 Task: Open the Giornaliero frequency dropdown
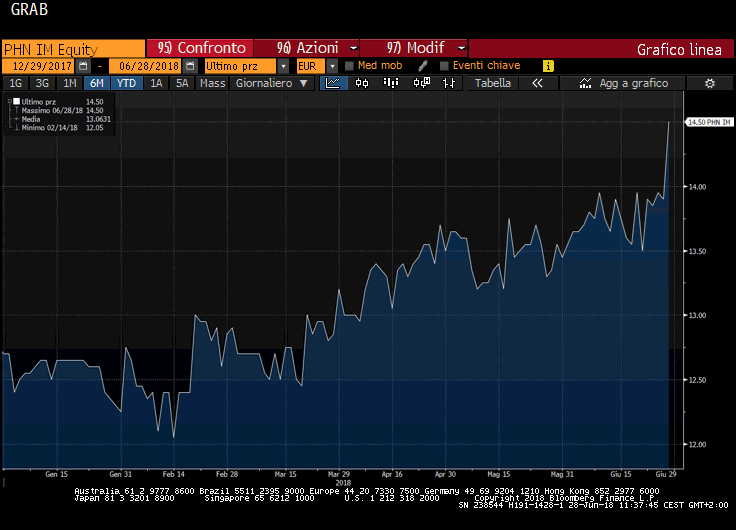tap(272, 83)
